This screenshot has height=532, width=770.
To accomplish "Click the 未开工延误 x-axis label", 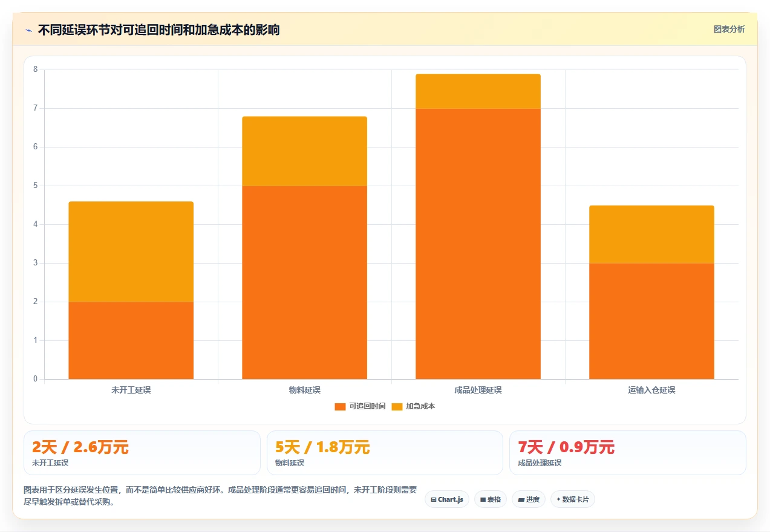I will pos(131,390).
